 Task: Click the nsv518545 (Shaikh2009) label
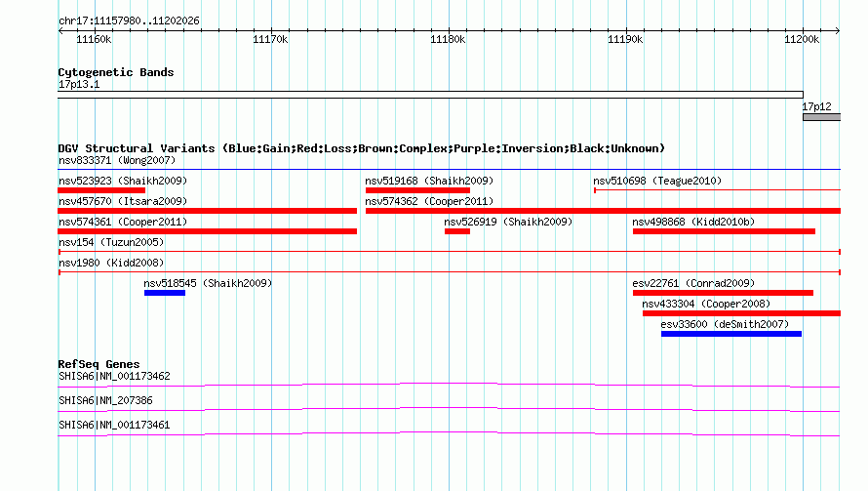click(208, 283)
